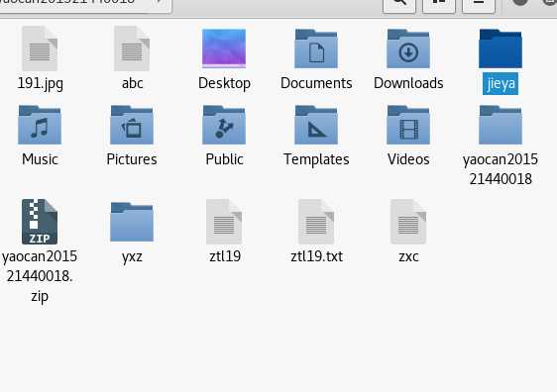Click the "Templates" name label
Viewport: 557px width, 392px height.
316,159
